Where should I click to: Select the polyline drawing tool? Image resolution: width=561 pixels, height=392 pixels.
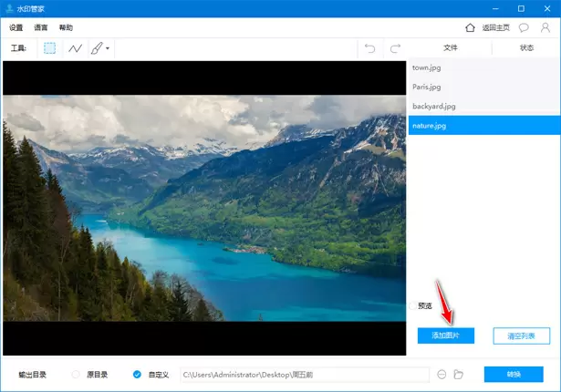tap(75, 47)
